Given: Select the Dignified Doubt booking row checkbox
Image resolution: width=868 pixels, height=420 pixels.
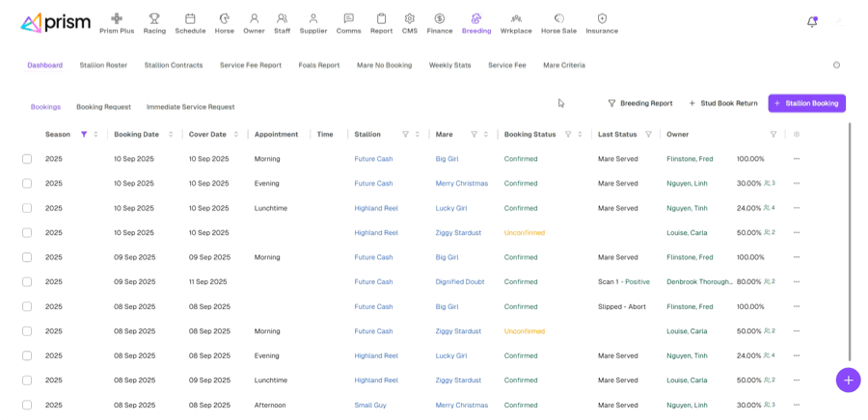Looking at the screenshot, I should [x=27, y=282].
